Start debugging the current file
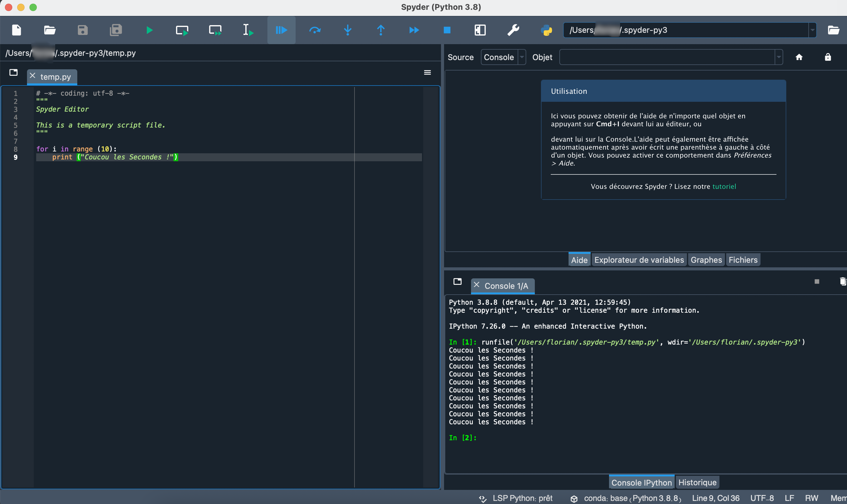Viewport: 847px width, 504px height. click(282, 30)
